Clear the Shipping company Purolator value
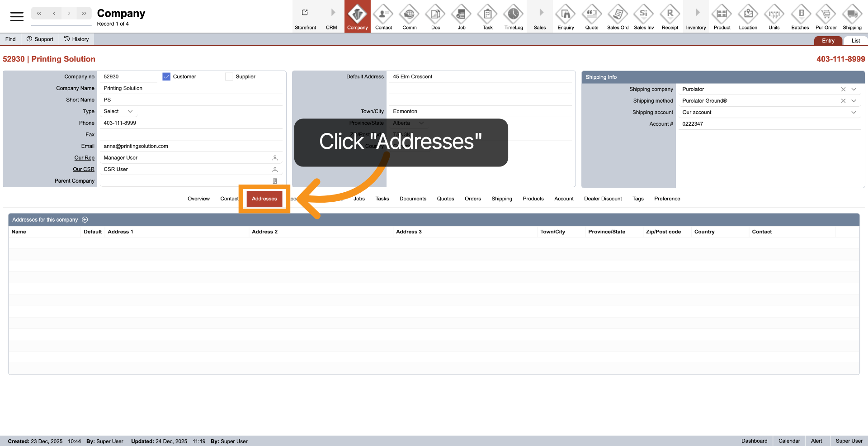 843,90
